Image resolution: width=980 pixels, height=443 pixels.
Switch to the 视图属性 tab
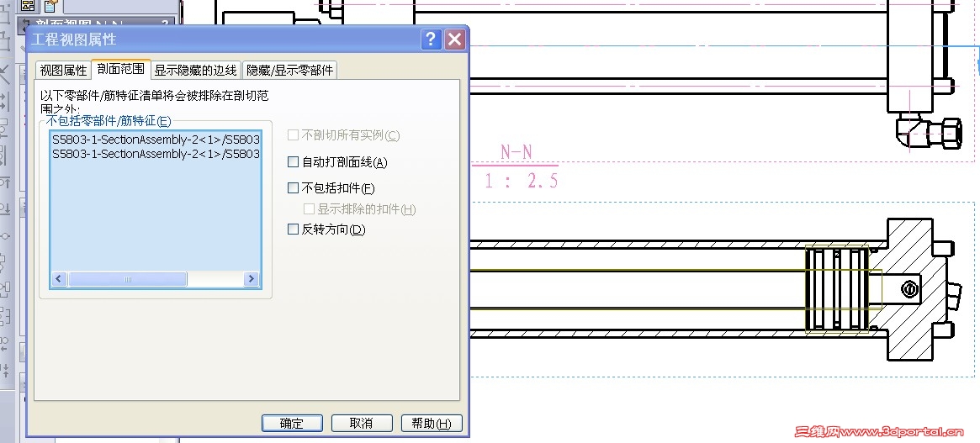point(63,70)
